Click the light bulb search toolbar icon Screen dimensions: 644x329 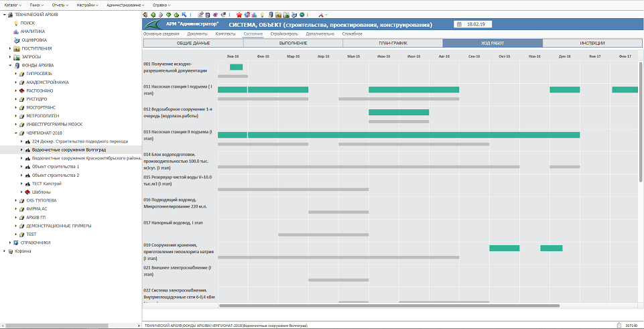pyautogui.click(x=262, y=14)
